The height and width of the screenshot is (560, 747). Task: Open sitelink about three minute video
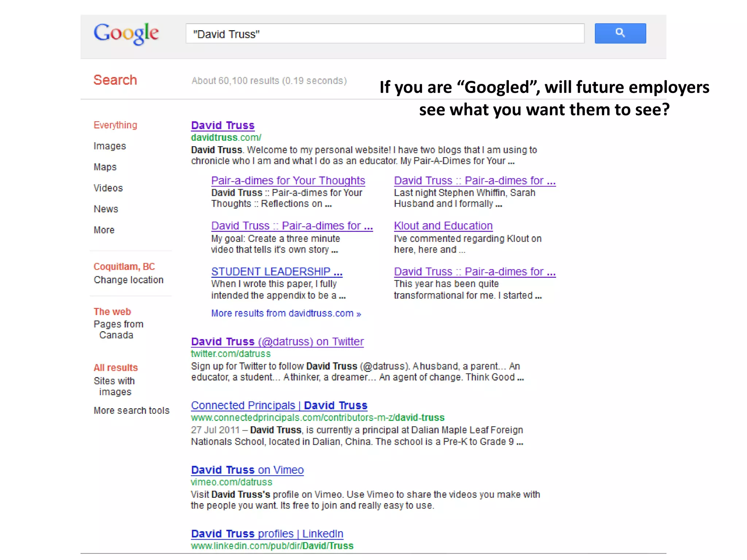292,226
